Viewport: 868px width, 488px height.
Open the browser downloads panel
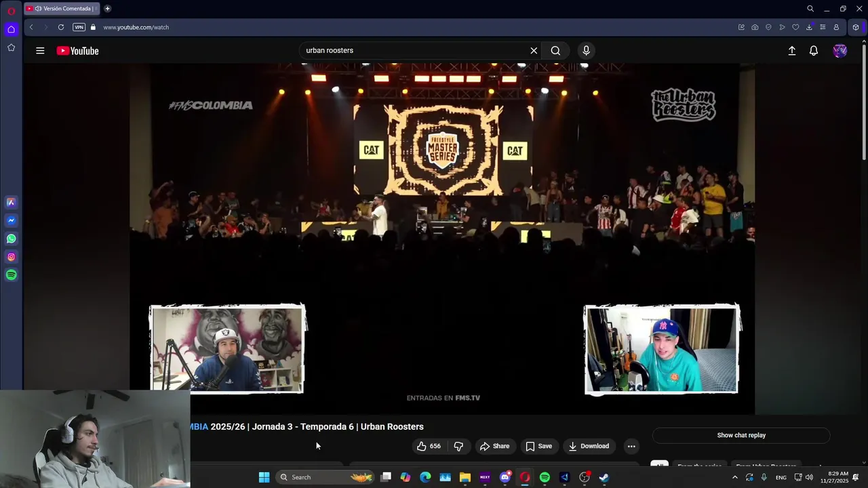[809, 27]
